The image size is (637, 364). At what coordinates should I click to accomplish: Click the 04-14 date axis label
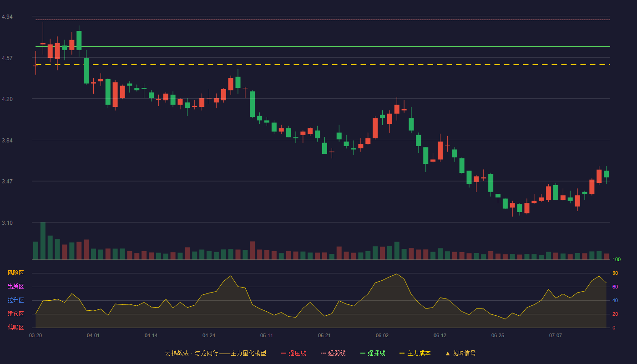(151, 335)
